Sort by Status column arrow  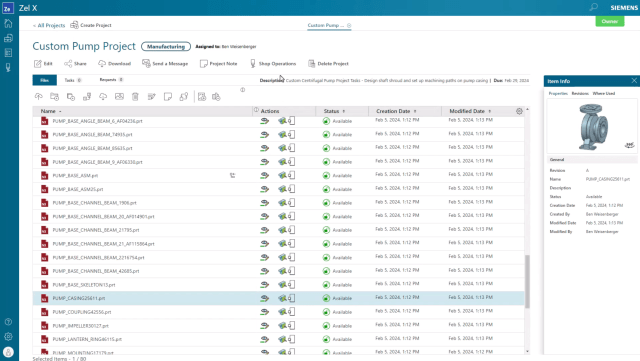point(343,111)
